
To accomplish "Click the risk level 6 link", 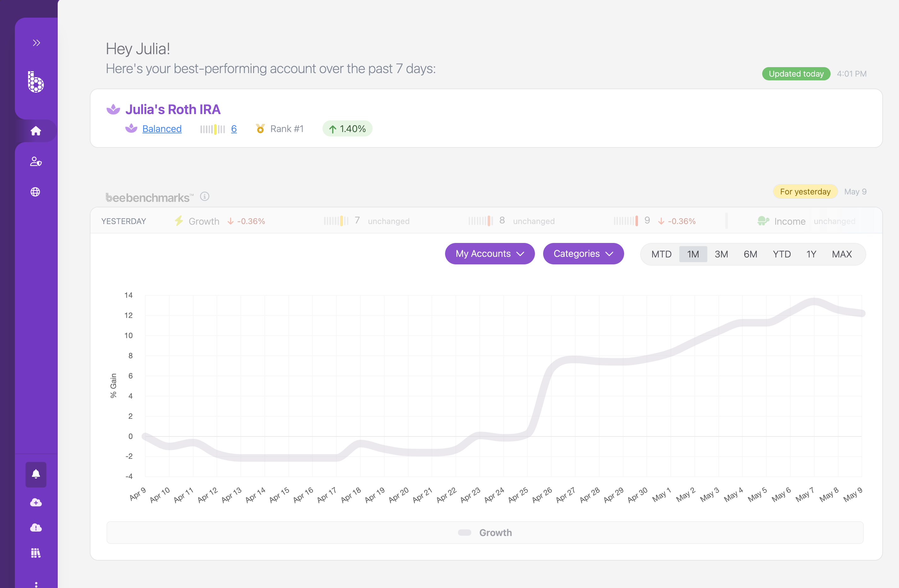I will click(234, 129).
